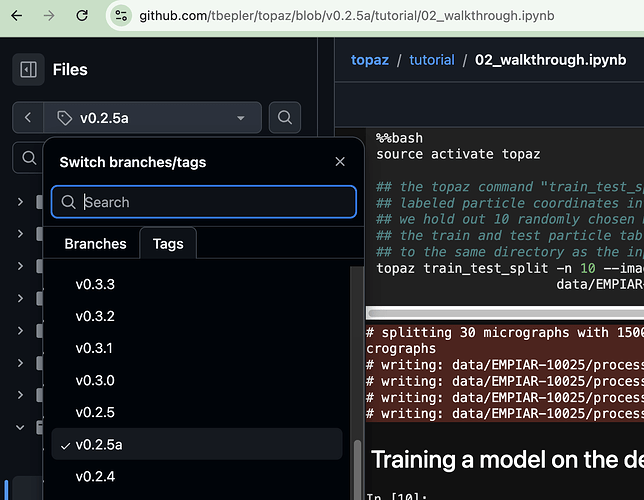This screenshot has height=500, width=644.
Task: Go back using the chevron left of v0.2.5a
Action: (28, 118)
